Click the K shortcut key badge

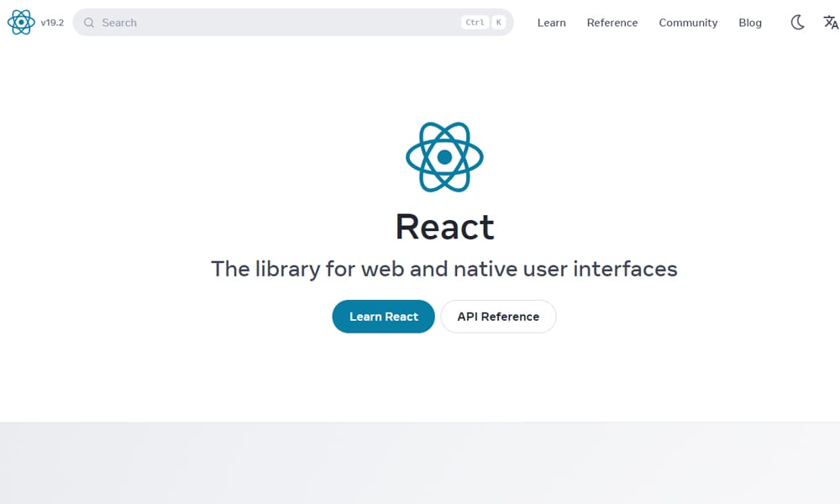[499, 23]
